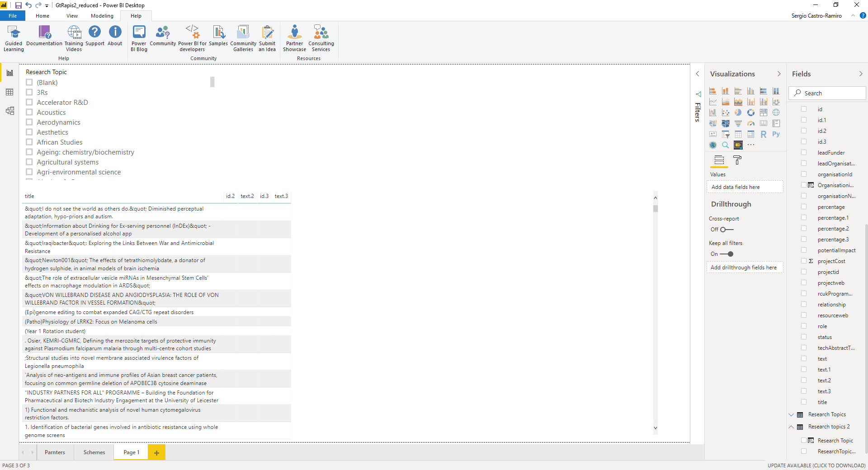Switch to the Modeling ribbon tab
868x470 pixels.
pyautogui.click(x=102, y=16)
